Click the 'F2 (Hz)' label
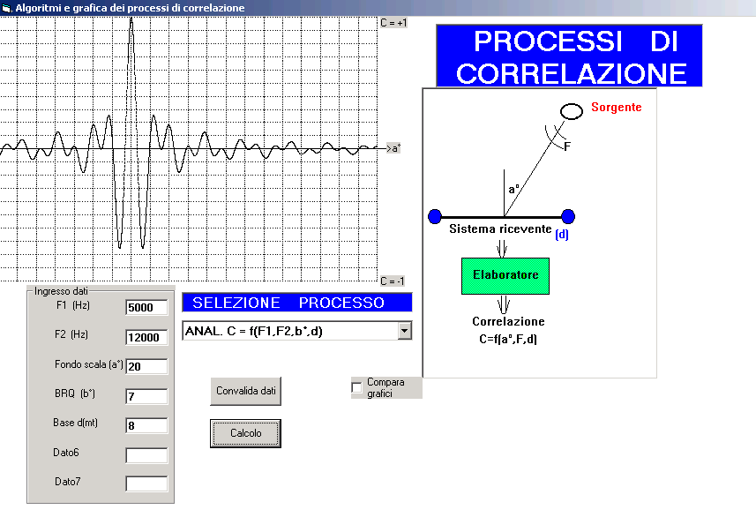Screen dimensions: 756x532 click(x=71, y=334)
